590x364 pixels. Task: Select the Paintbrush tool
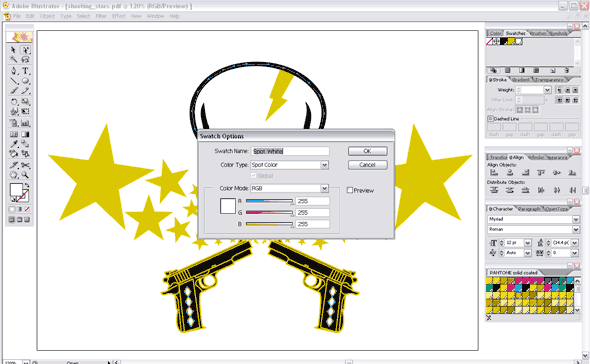tap(14, 91)
